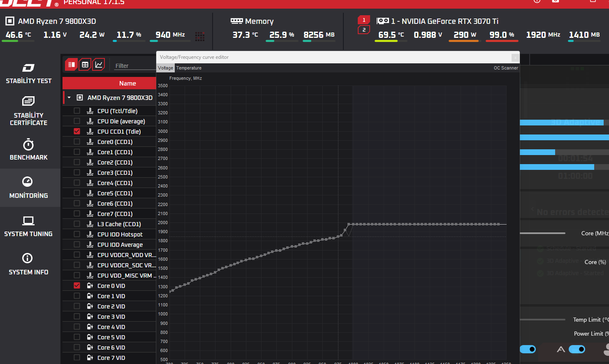
Task: Uncheck the CPU CCD1 (Tdie) checkbox
Action: [77, 131]
